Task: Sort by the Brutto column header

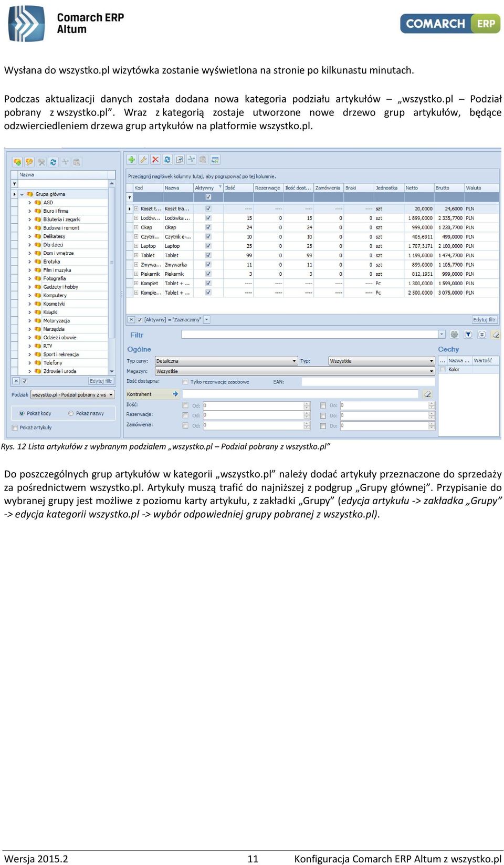Action: pyautogui.click(x=449, y=187)
